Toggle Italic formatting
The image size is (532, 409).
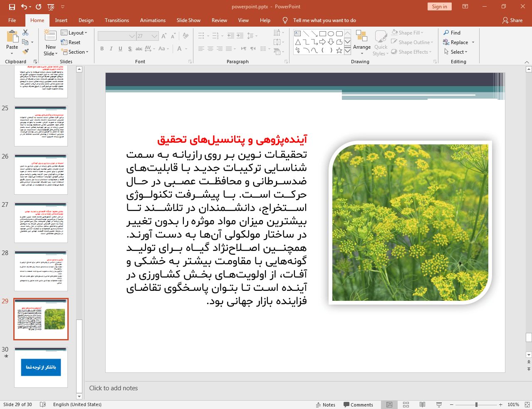point(111,49)
